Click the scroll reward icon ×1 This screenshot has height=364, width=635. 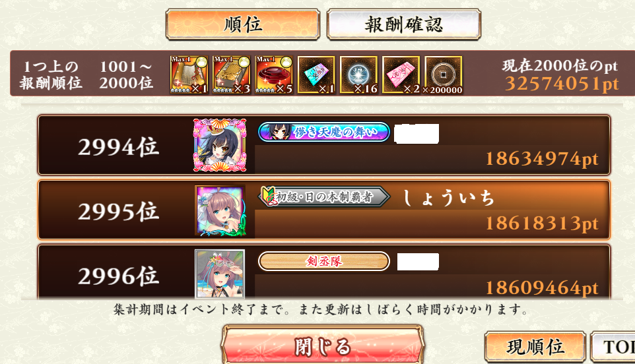pyautogui.click(x=189, y=75)
